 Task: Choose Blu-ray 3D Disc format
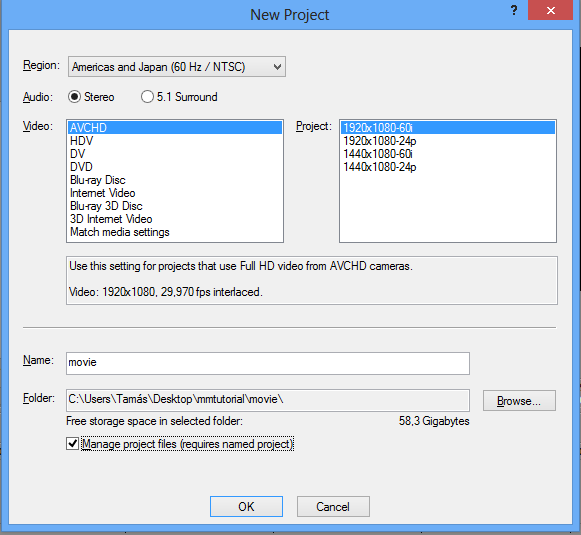pos(175,206)
